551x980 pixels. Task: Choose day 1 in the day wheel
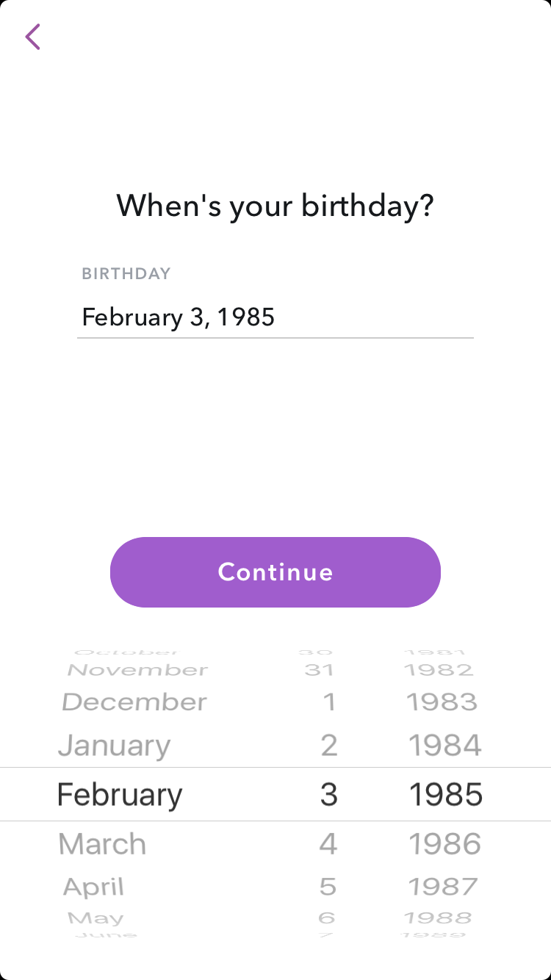[x=328, y=702]
